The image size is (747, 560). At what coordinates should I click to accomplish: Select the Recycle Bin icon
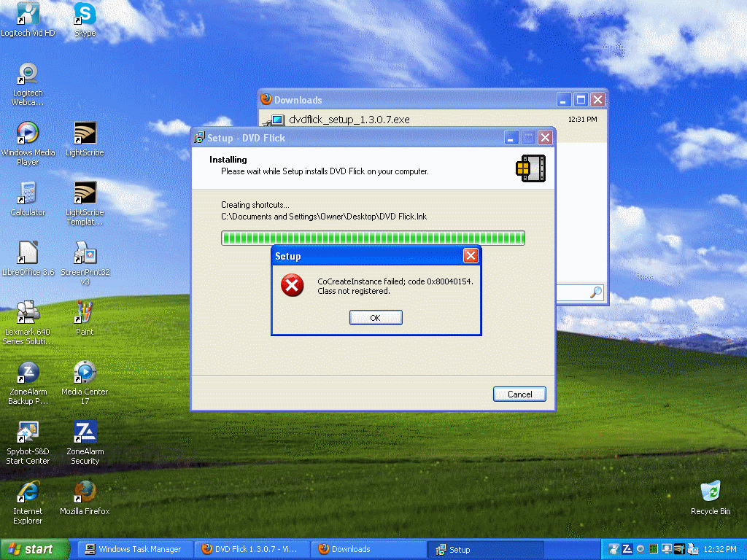click(x=711, y=498)
